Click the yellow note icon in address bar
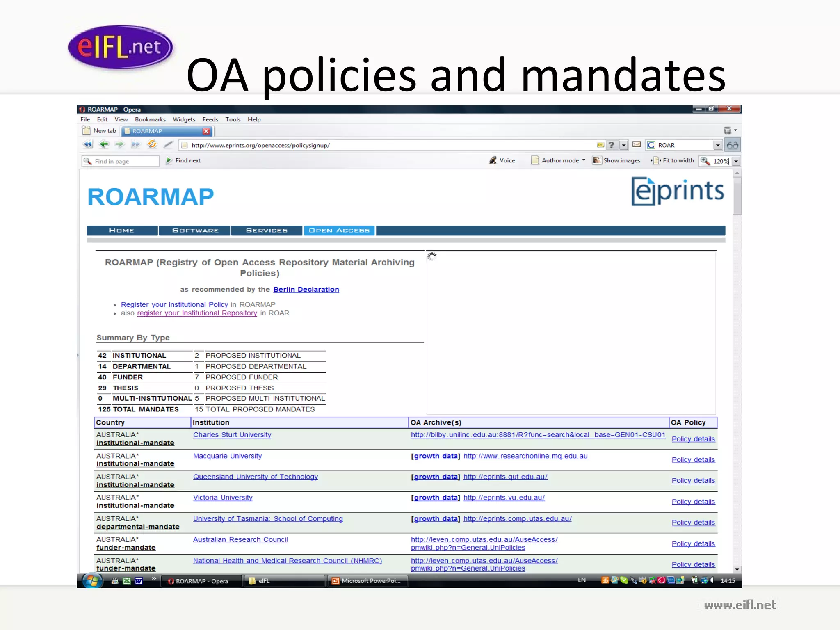The height and width of the screenshot is (630, 840). tap(600, 145)
